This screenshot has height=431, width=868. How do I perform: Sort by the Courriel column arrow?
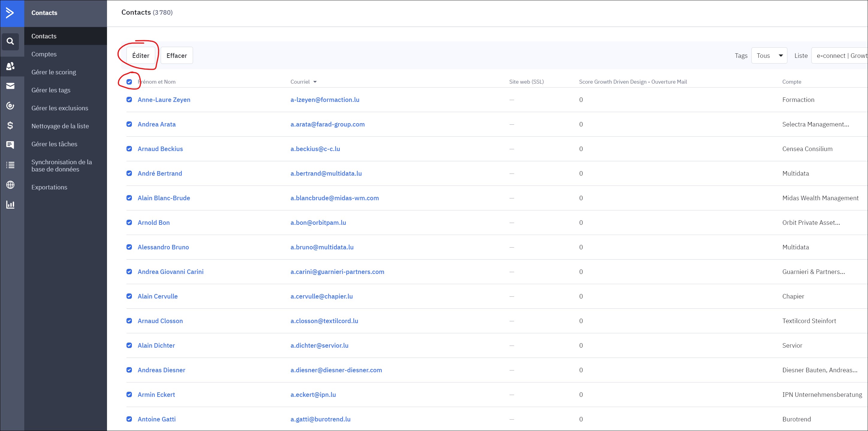point(315,82)
